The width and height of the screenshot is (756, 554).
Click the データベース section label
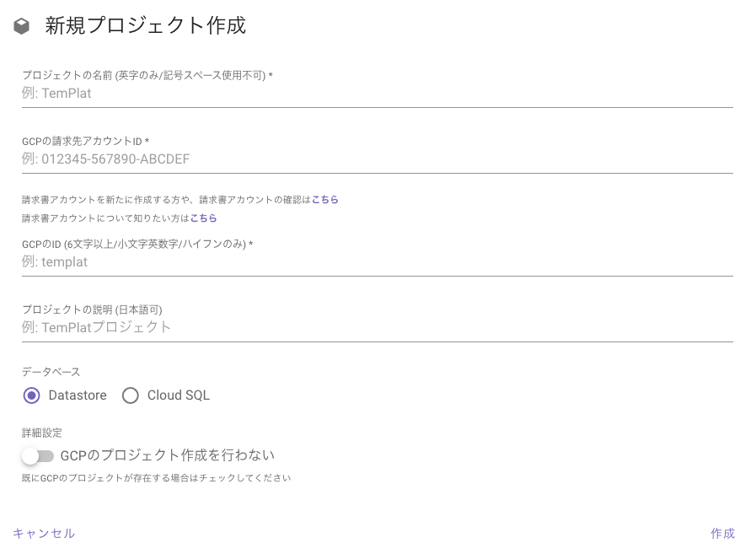(x=51, y=372)
